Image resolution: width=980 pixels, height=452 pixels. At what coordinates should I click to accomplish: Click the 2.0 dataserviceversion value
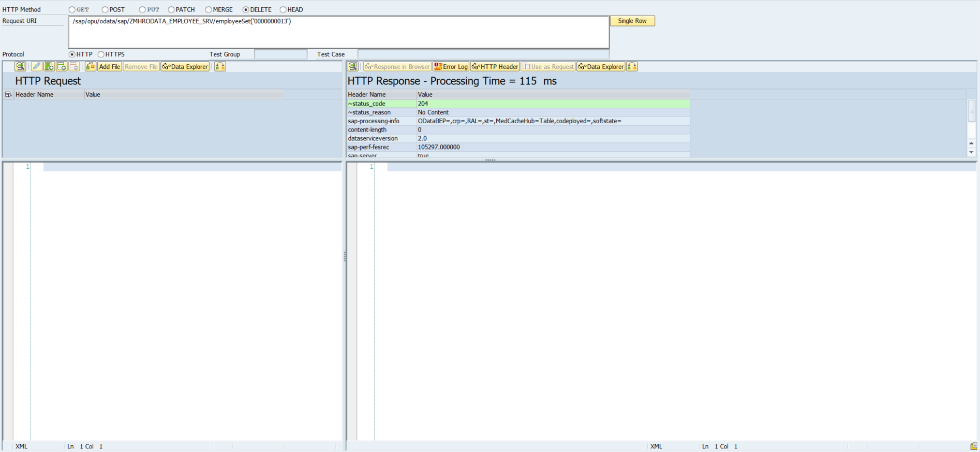coord(422,139)
